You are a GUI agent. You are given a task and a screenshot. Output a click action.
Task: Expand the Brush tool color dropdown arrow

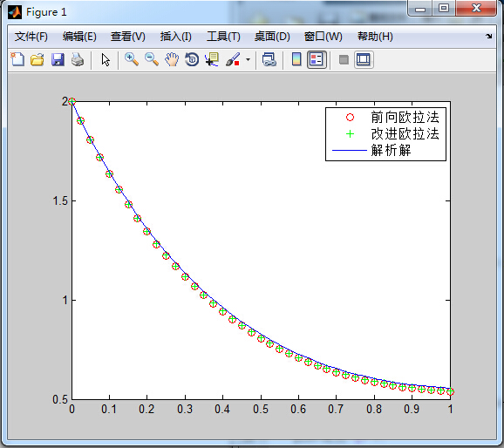pos(248,60)
